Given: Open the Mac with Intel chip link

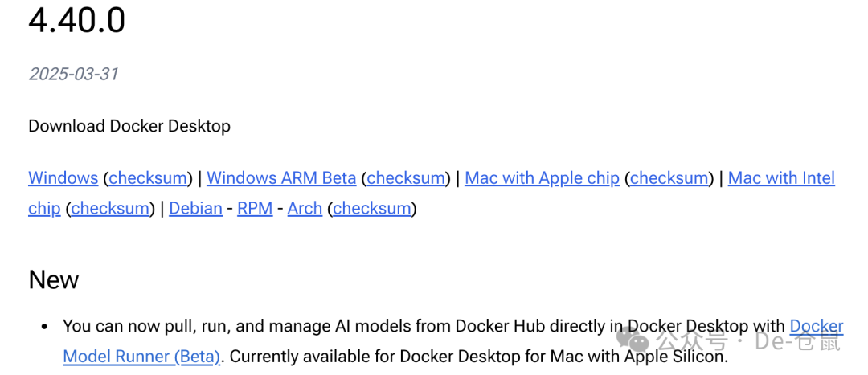Looking at the screenshot, I should coord(781,178).
